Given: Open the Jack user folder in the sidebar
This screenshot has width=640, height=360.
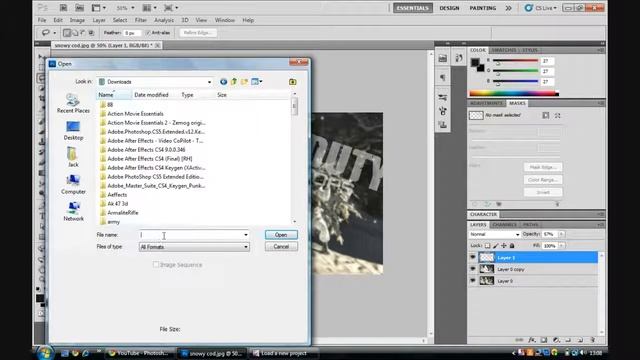Looking at the screenshot, I should coord(73,157).
